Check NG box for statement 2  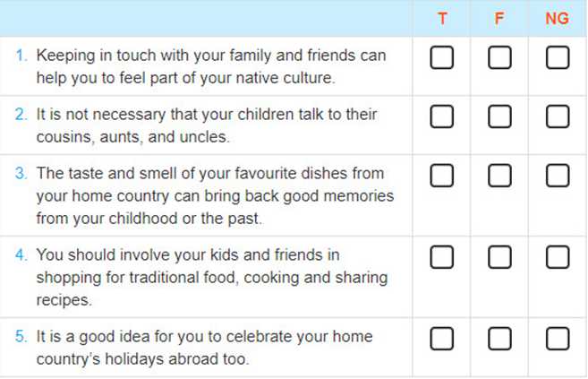click(x=558, y=116)
